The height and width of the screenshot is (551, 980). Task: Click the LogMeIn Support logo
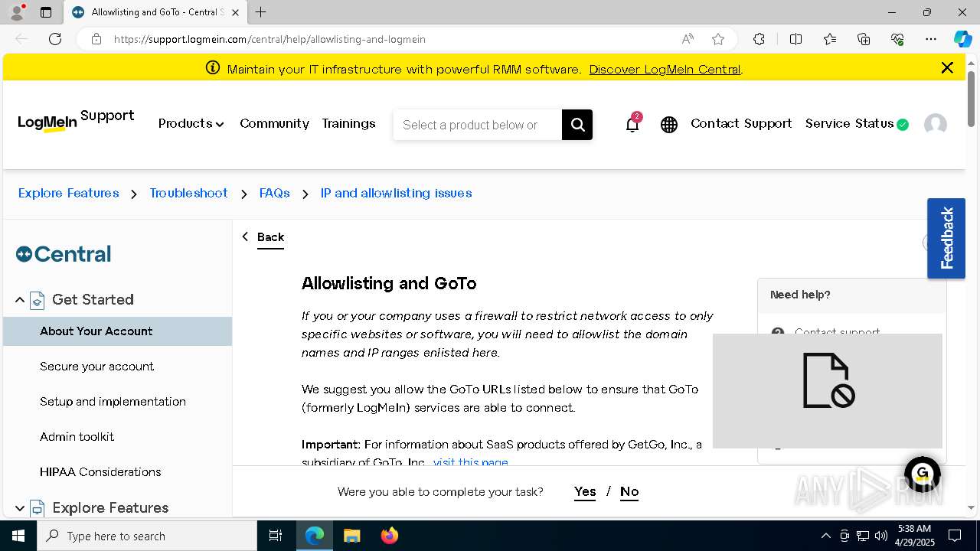[76, 120]
